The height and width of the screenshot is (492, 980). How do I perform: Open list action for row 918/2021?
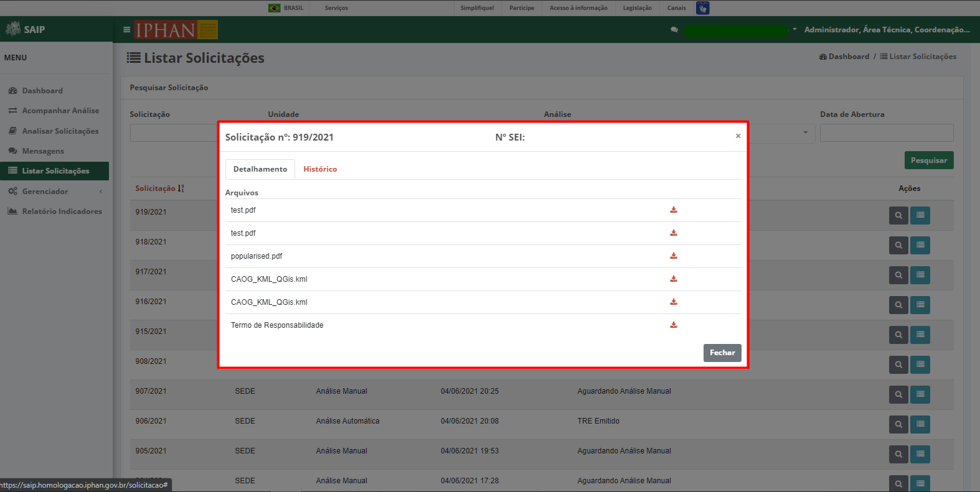920,246
